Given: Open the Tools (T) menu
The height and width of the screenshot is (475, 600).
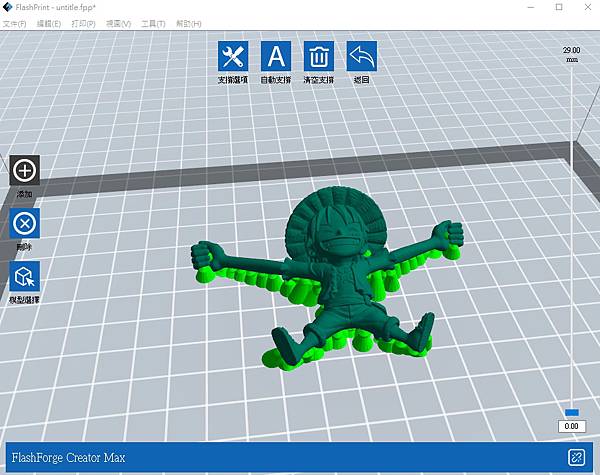Looking at the screenshot, I should pos(153,24).
